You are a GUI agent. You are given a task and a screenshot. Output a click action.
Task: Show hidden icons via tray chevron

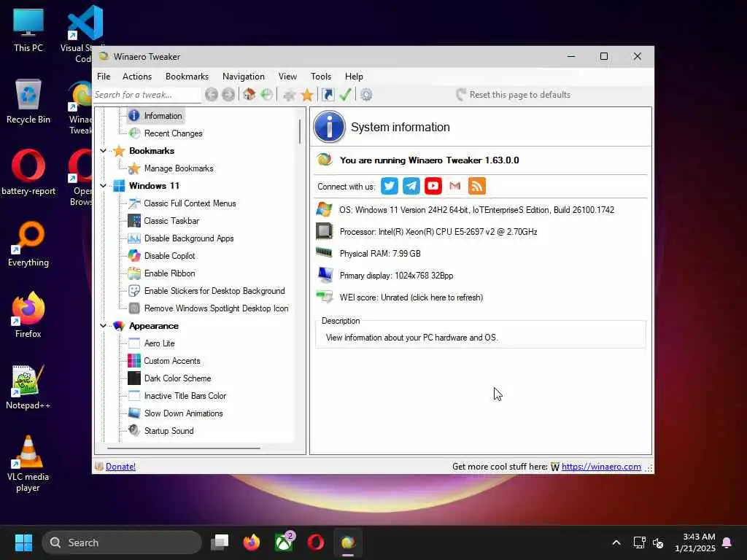pyautogui.click(x=616, y=542)
